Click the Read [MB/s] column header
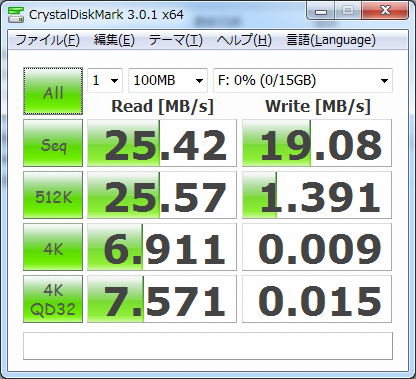This screenshot has width=416, height=379. [162, 107]
